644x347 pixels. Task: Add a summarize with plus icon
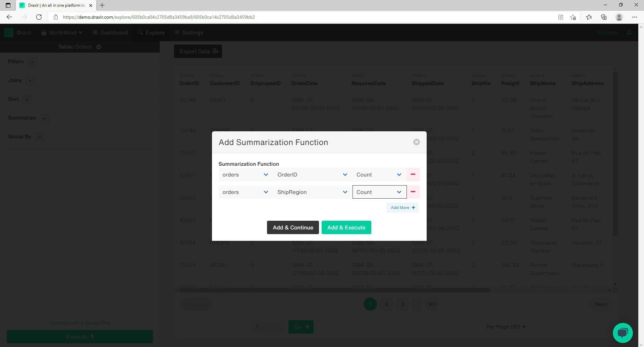pyautogui.click(x=44, y=118)
